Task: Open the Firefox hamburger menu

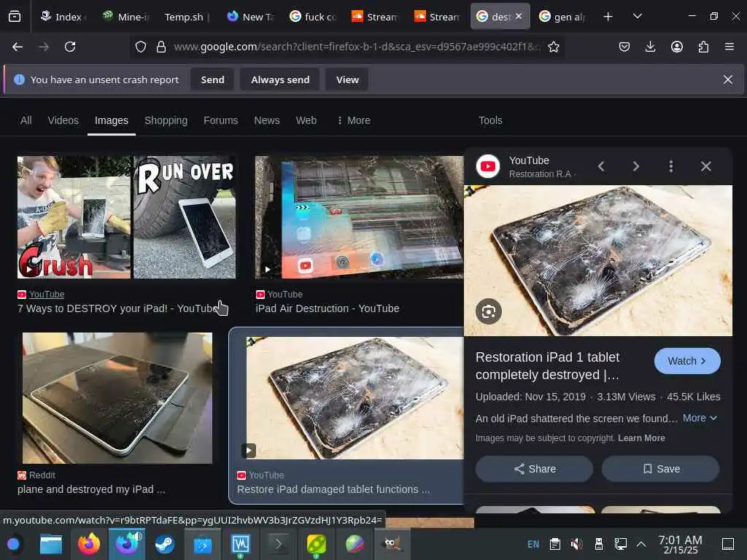Action: (x=729, y=47)
